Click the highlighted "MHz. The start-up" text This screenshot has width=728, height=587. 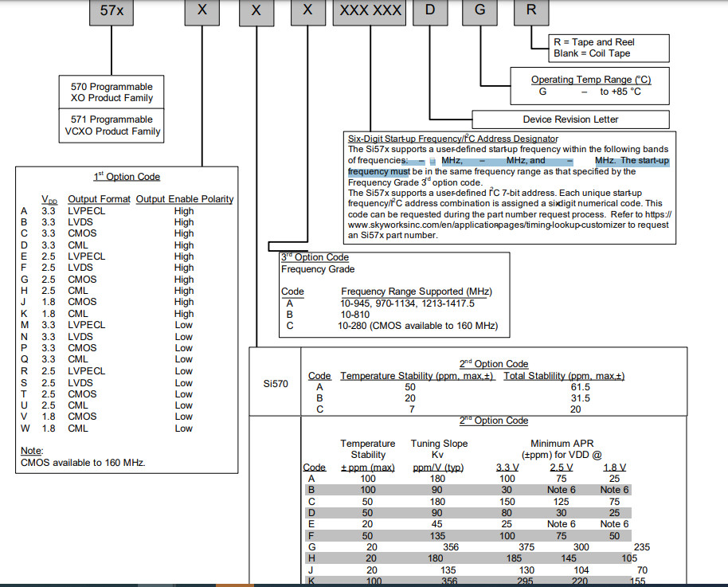pyautogui.click(x=632, y=160)
